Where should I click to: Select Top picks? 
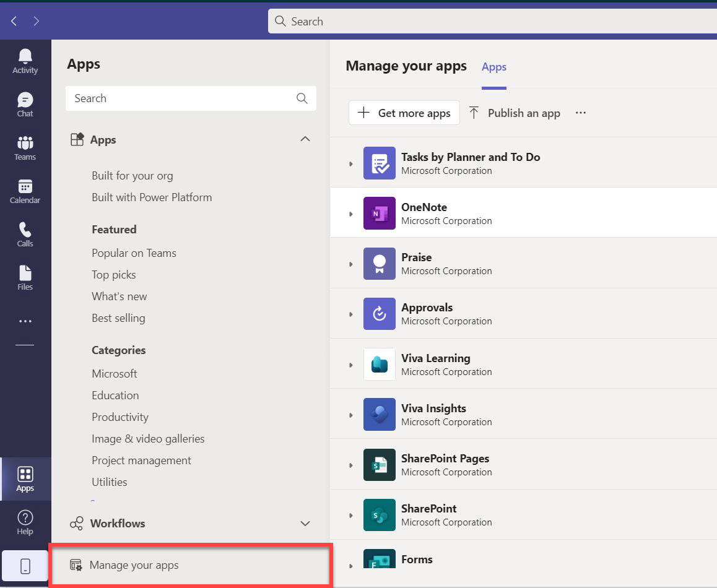click(114, 275)
